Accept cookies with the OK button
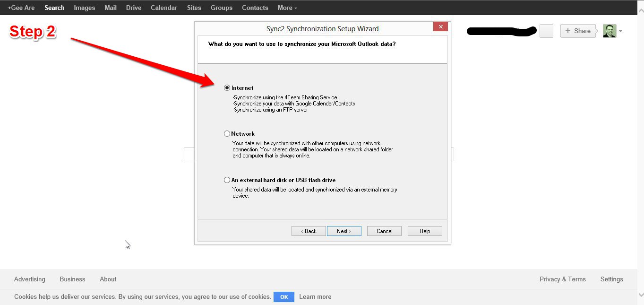Screen dimensions: 644x305 [284, 297]
